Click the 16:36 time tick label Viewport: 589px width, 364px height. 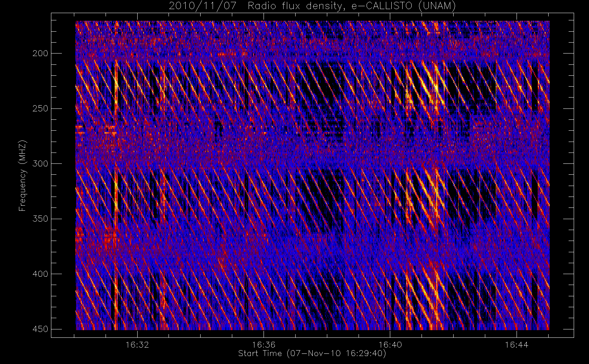click(264, 345)
